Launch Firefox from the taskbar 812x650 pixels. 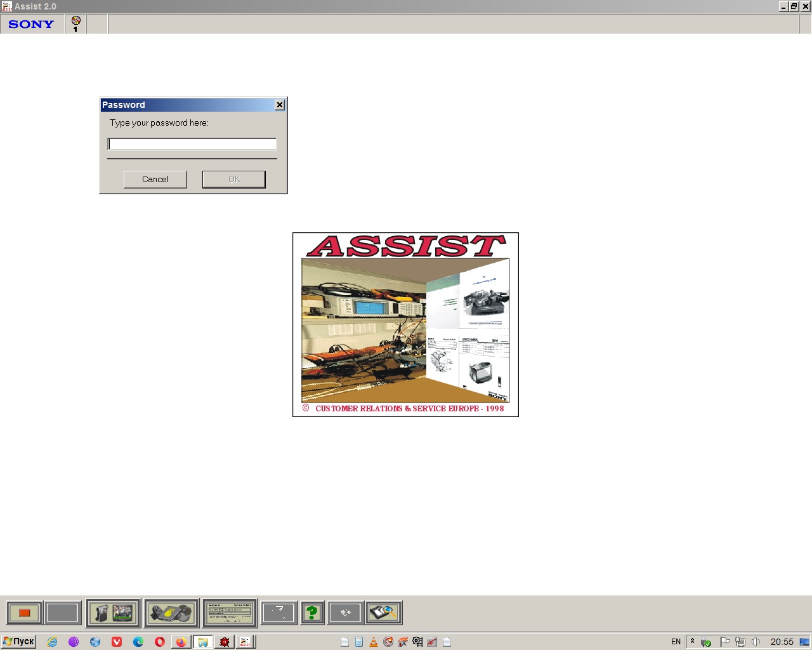coord(181,642)
